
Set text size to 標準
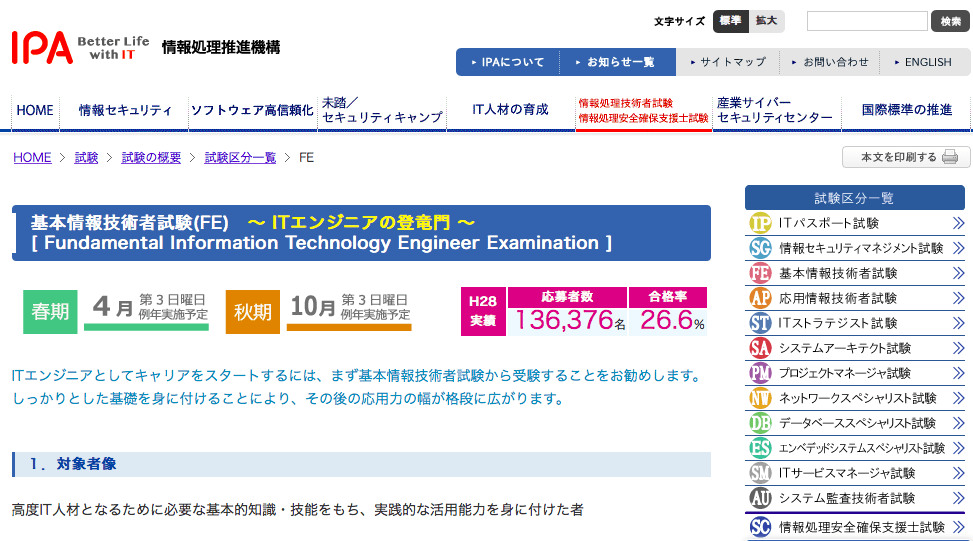click(x=730, y=21)
